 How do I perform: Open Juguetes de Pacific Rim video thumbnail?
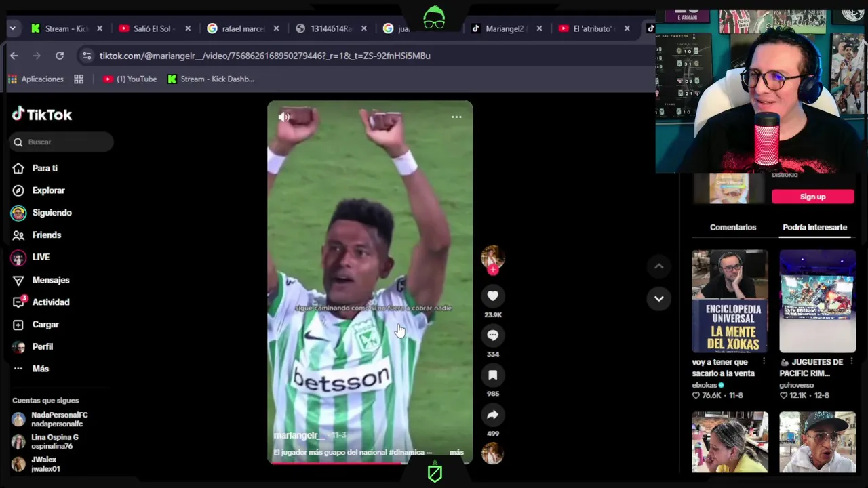pyautogui.click(x=818, y=302)
